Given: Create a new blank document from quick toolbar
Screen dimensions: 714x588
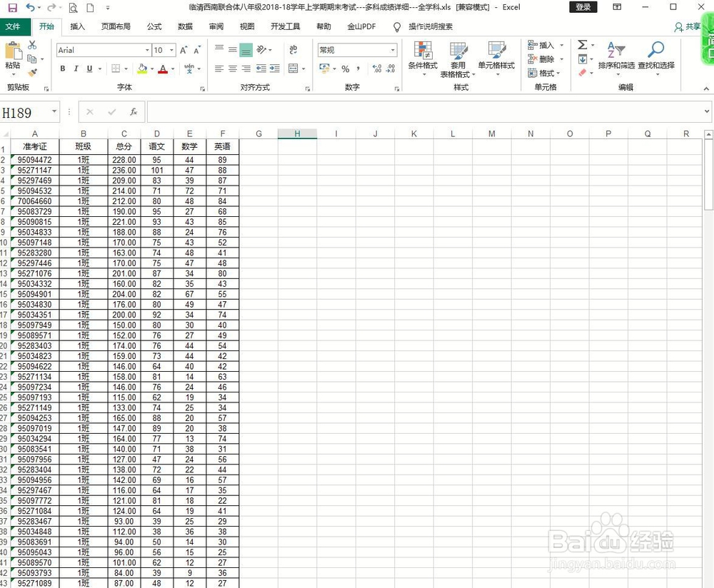Looking at the screenshot, I should [x=90, y=8].
